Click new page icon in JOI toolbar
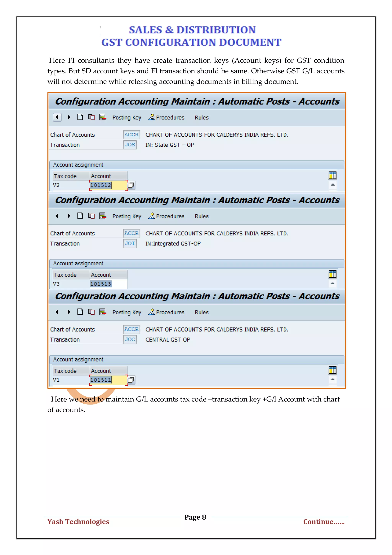 [80, 216]
